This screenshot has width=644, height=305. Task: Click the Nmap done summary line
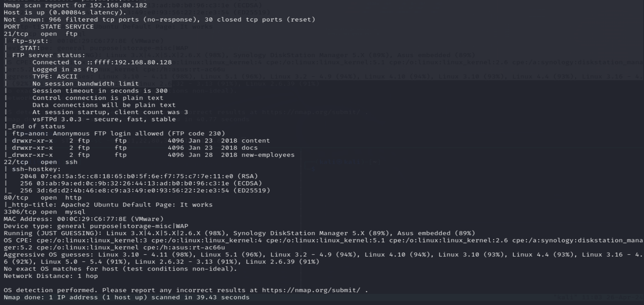coord(126,297)
